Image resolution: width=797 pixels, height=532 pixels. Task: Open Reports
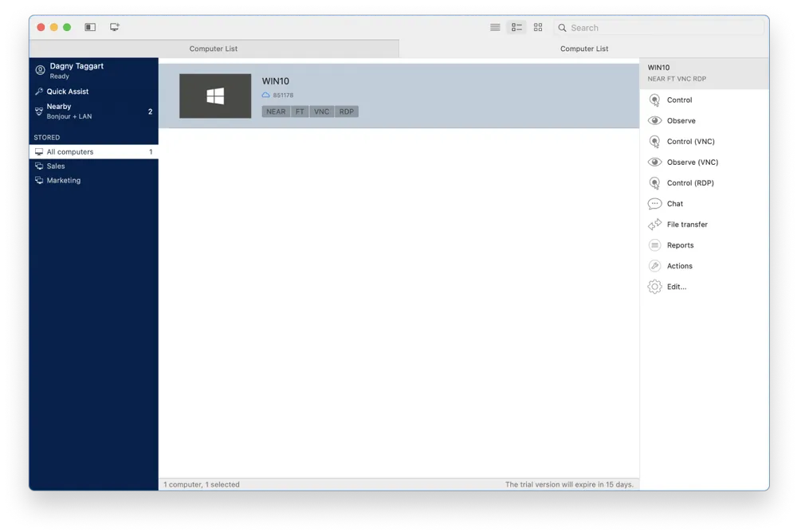click(x=704, y=245)
